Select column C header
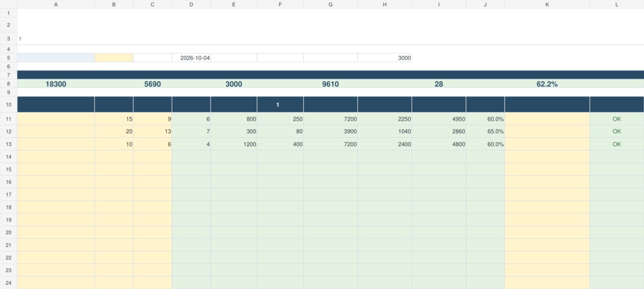Screen dimensions: 644x289 tap(152, 4)
